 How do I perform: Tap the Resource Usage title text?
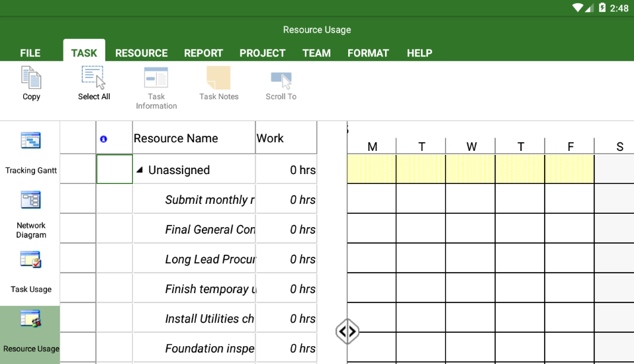[317, 30]
